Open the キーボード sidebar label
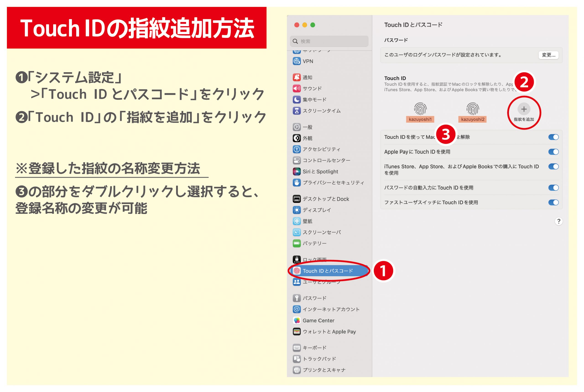The image size is (584, 392). click(x=315, y=348)
